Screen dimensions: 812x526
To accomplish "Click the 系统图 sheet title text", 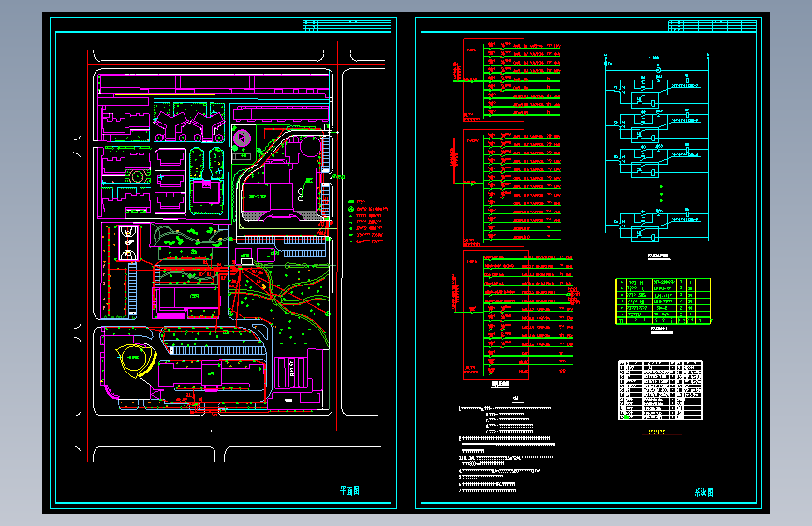I will [x=703, y=492].
